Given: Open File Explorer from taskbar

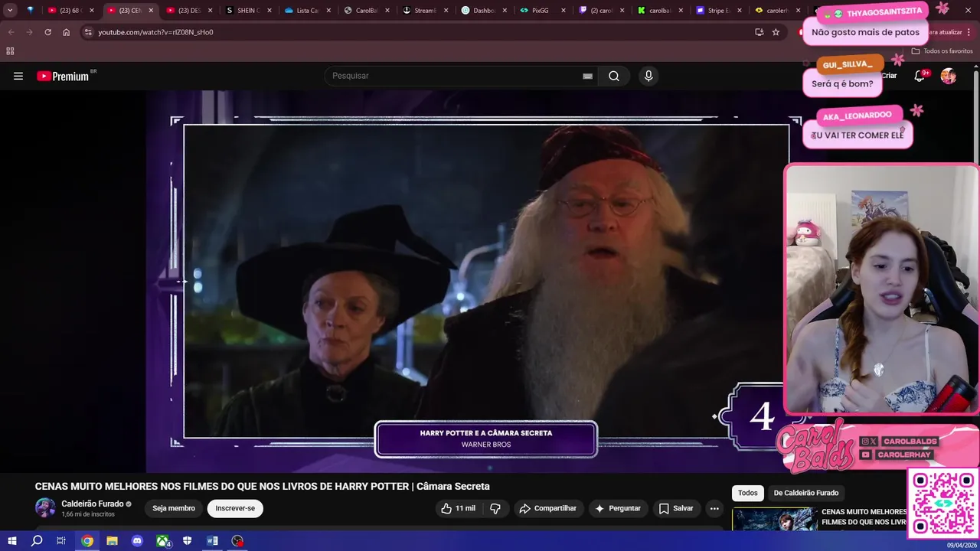Looking at the screenshot, I should 113,541.
